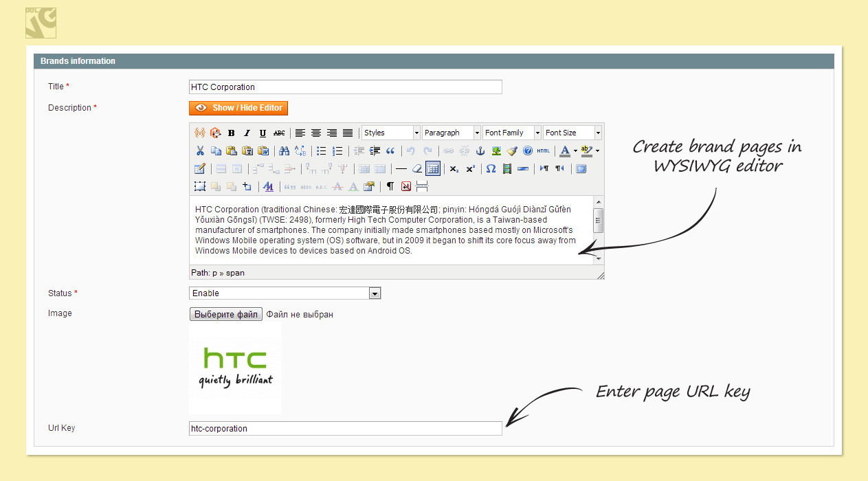Viewport: 868px width, 481px height.
Task: Open the find (binoculars) tool
Action: (x=284, y=151)
